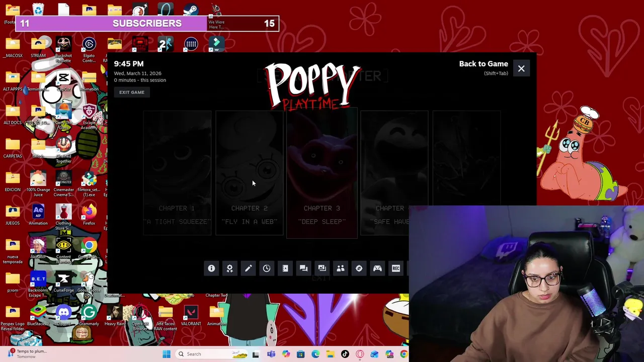Open the Opera GX Browser desktop shortcut
The height and width of the screenshot is (362, 644).
(x=140, y=318)
